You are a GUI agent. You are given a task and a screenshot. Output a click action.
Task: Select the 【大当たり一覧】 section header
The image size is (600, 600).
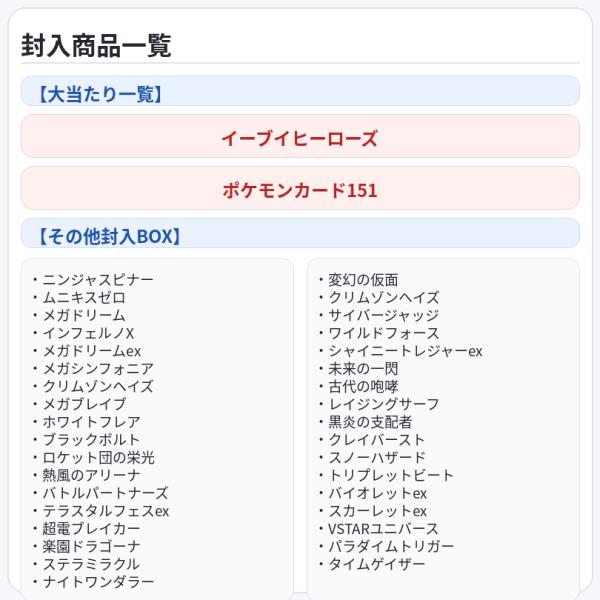click(x=99, y=94)
